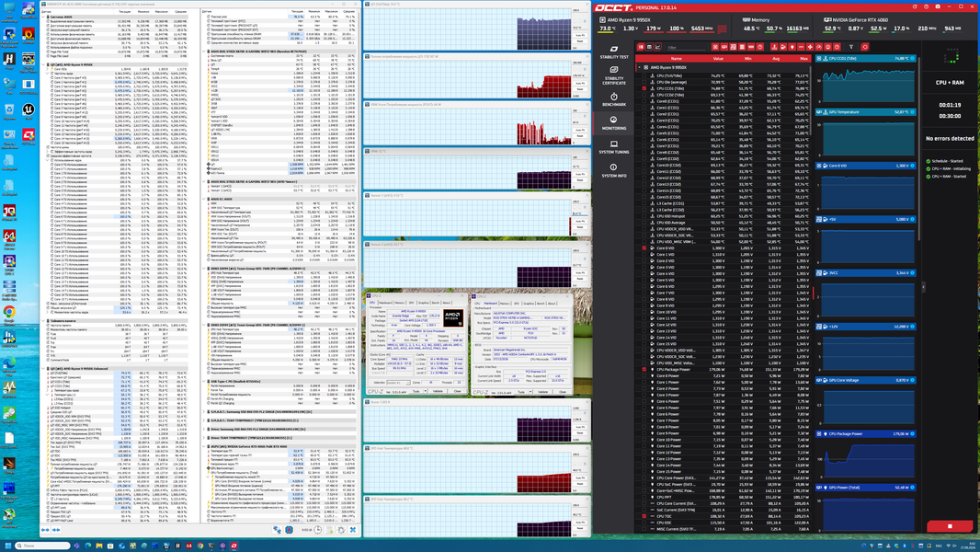Click Reset in top ЦП Tctl/Tdie graph window
The height and width of the screenshot is (552, 980).
pos(580,41)
